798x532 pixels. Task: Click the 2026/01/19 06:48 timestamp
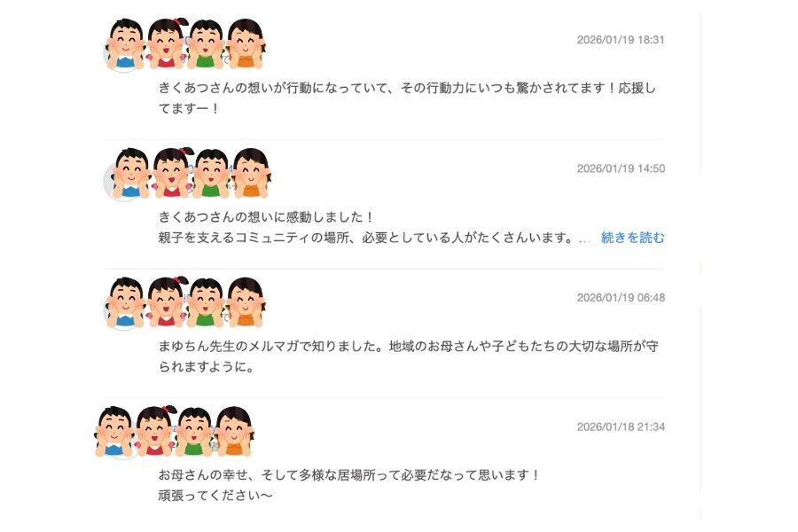(x=621, y=298)
